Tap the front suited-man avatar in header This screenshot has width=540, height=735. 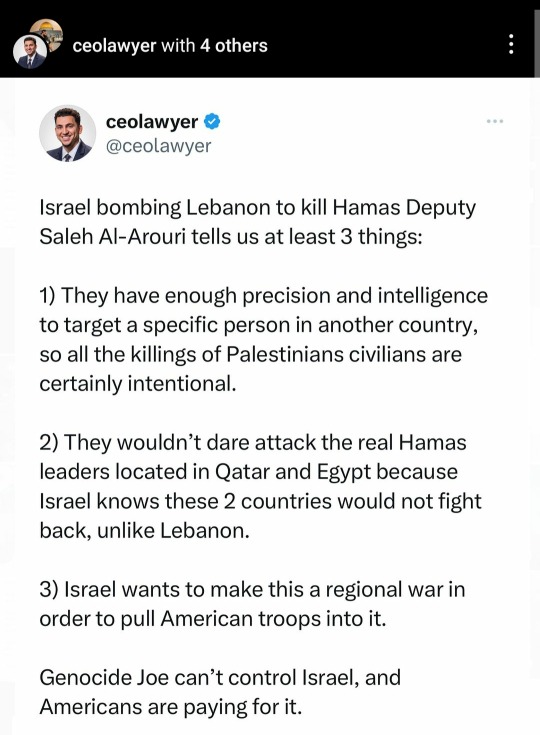click(x=29, y=52)
